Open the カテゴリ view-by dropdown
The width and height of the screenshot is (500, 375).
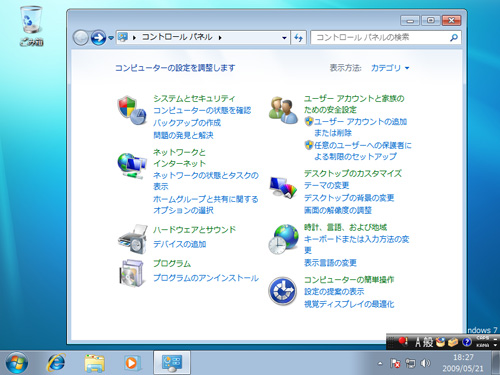click(x=390, y=68)
